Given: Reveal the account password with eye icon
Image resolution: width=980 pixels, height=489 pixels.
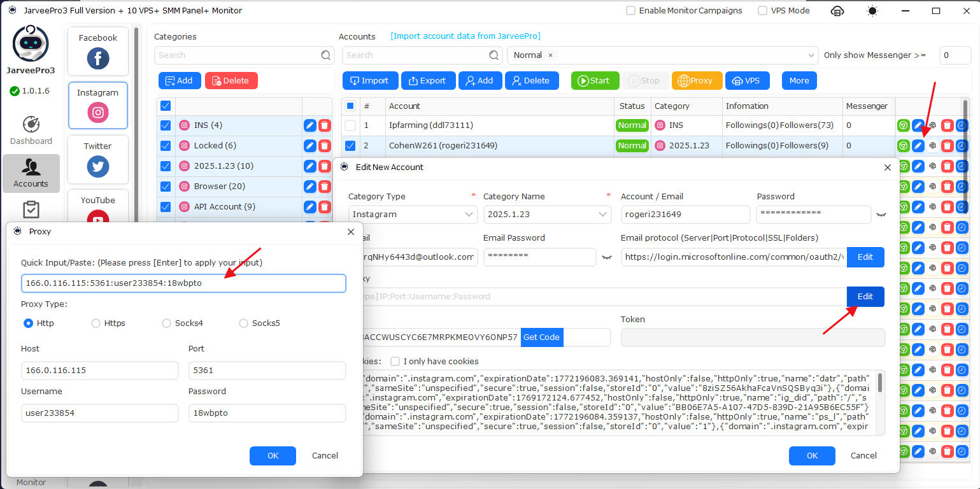Looking at the screenshot, I should 881,215.
